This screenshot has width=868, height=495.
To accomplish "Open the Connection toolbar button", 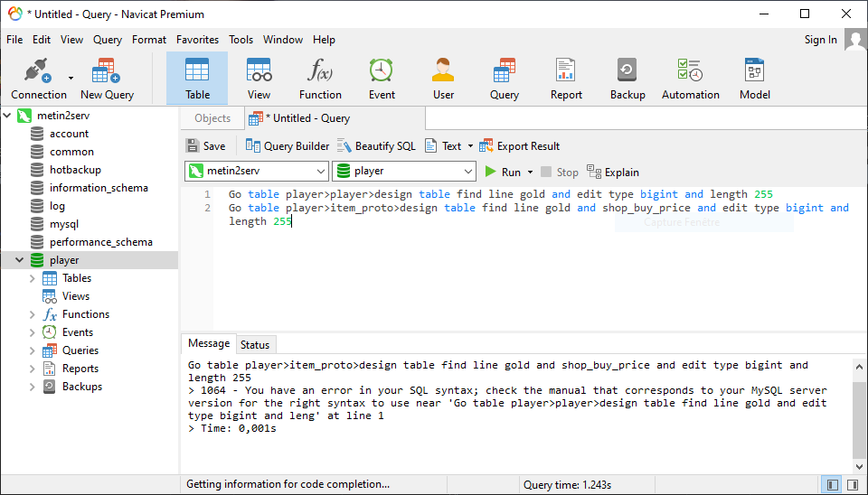I will point(38,79).
